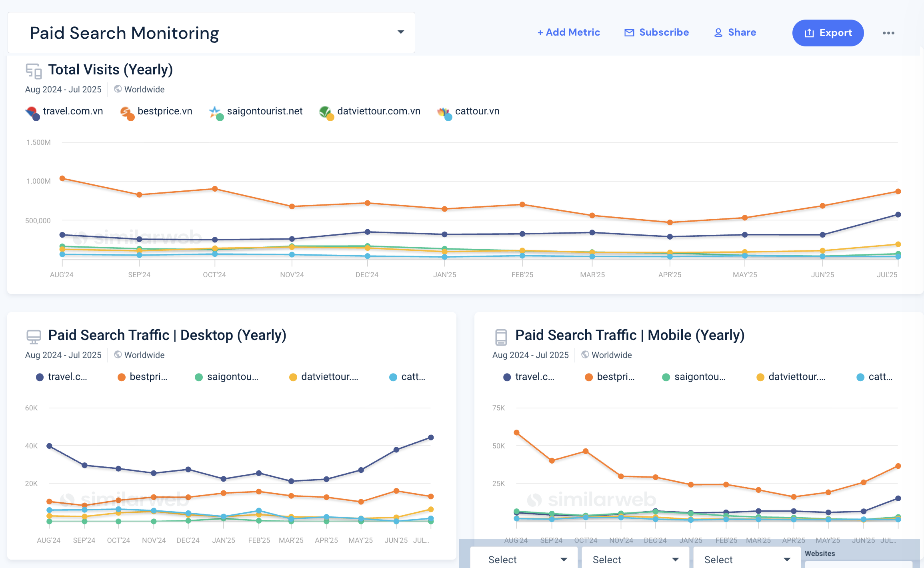This screenshot has height=568, width=924.
Task: Click travel.com.vn favicon in Total Visits legend
Action: 32,113
